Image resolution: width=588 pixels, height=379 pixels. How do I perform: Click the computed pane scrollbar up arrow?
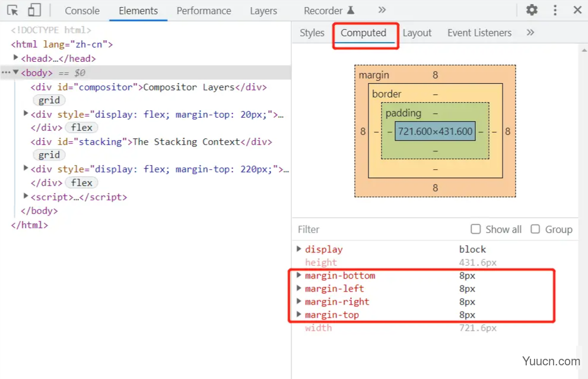coord(584,49)
